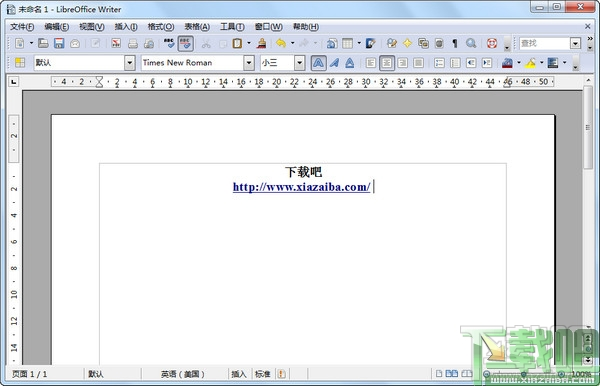Toggle Numbering list on/off

tap(439, 63)
